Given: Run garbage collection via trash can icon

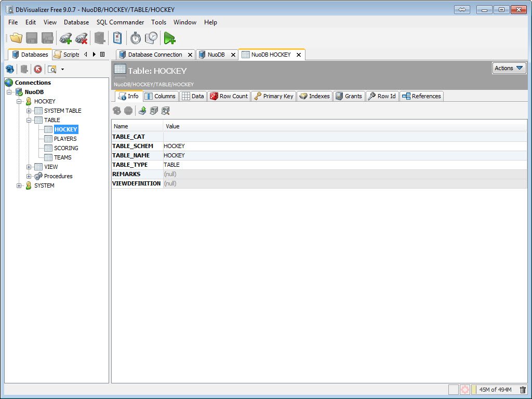Looking at the screenshot, I should pyautogui.click(x=523, y=390).
